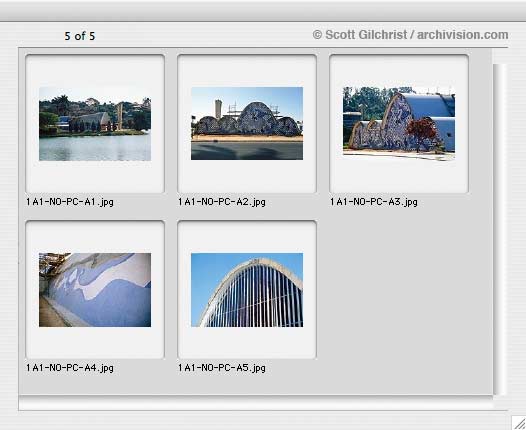Open the blue wave mural thumbnail
The width and height of the screenshot is (526, 430).
pos(95,290)
